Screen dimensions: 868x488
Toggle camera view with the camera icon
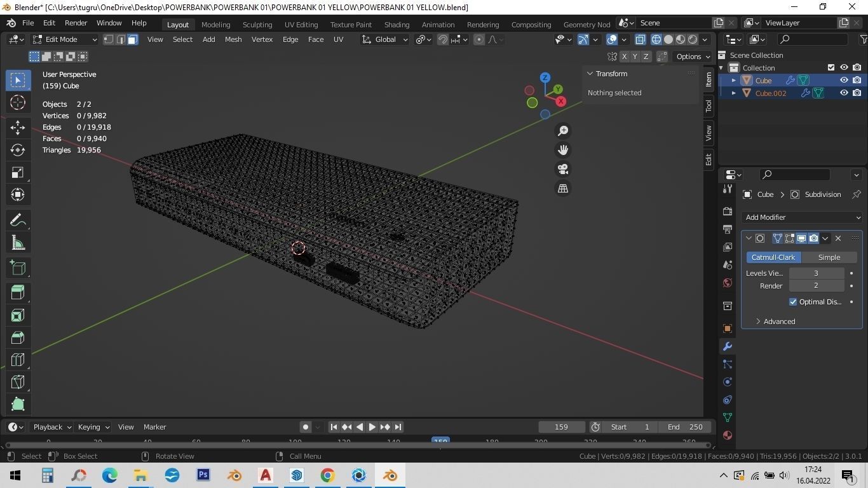click(x=563, y=169)
